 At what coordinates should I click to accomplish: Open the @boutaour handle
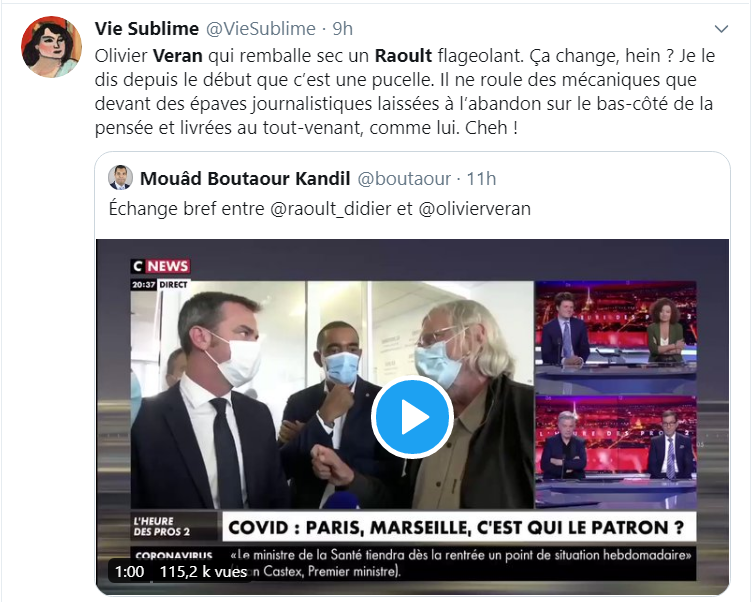[404, 178]
